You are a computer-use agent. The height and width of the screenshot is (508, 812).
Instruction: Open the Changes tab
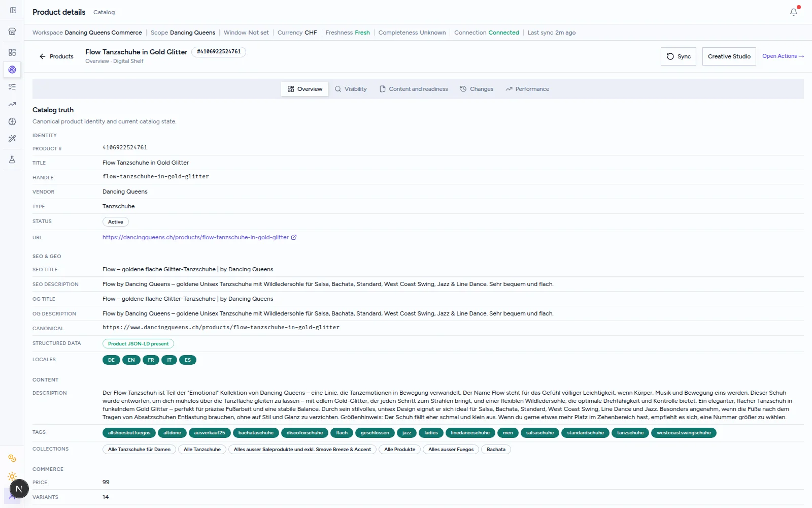[477, 89]
